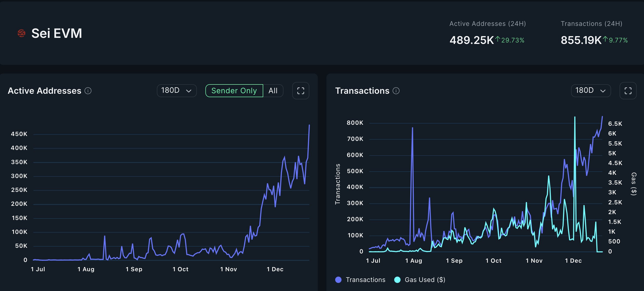Click the 500K label on transactions axis
This screenshot has height=291, width=644.
[x=355, y=171]
